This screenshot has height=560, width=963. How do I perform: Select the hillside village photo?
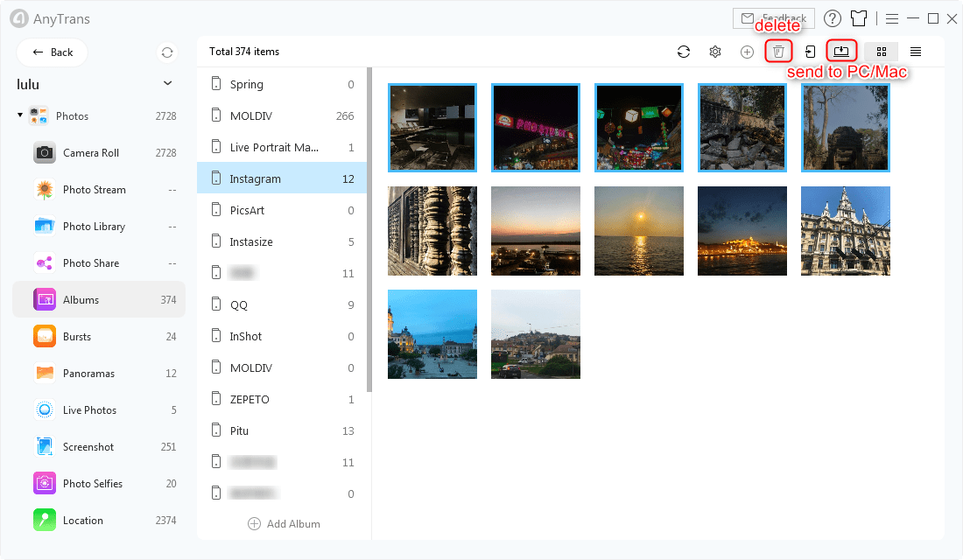point(536,334)
